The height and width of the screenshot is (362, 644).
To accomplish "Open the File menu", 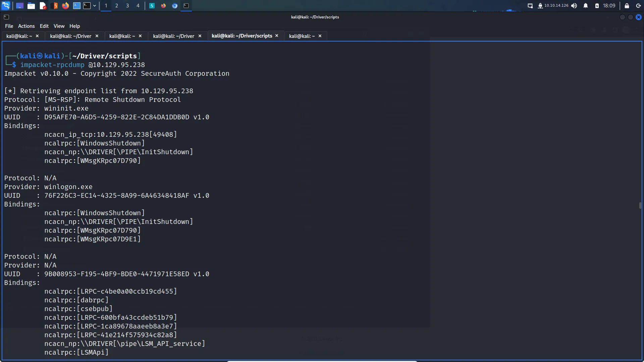I will click(x=9, y=26).
